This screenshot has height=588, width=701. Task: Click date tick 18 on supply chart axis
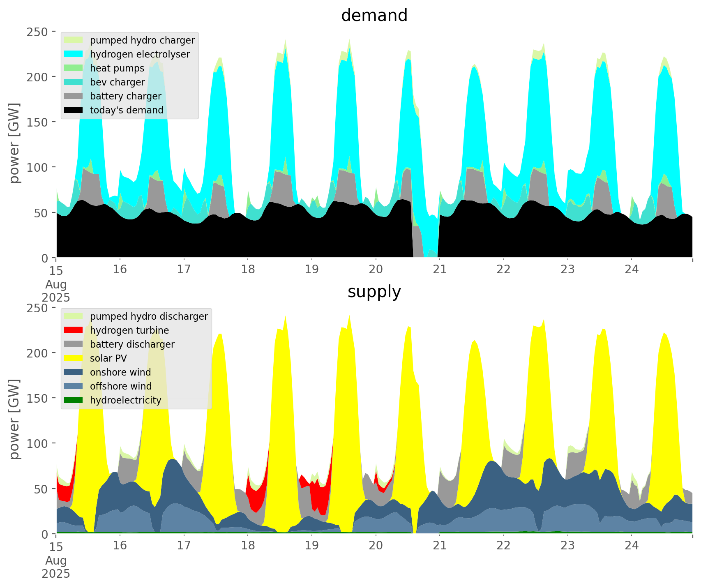click(248, 546)
